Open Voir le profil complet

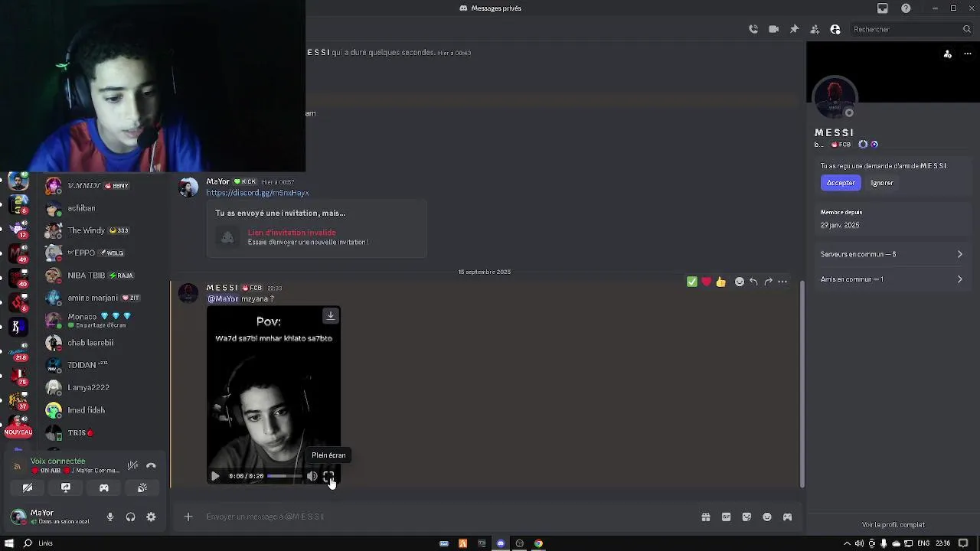click(893, 525)
